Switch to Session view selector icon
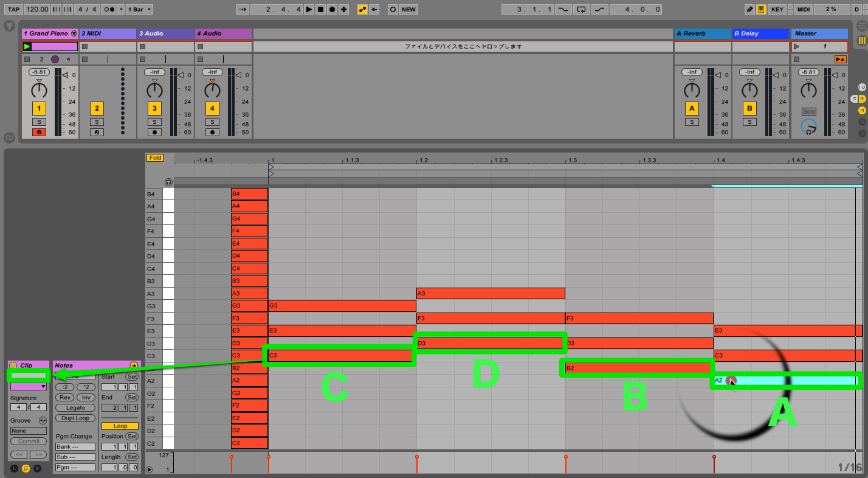The width and height of the screenshot is (868, 478). [861, 40]
